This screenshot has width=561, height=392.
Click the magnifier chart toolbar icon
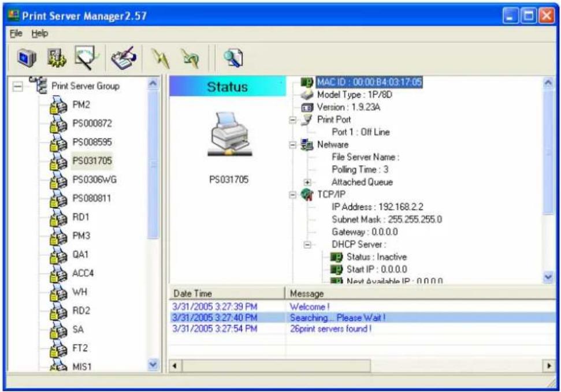tap(86, 57)
